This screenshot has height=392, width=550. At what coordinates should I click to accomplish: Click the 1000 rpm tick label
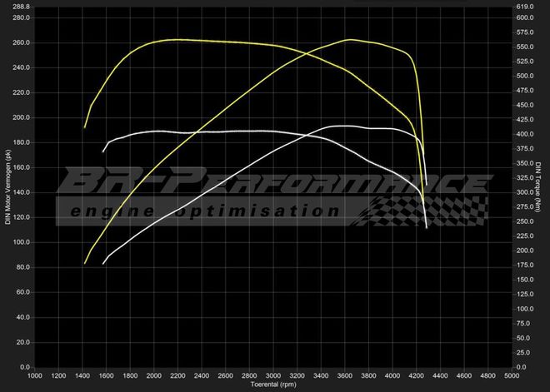35,376
